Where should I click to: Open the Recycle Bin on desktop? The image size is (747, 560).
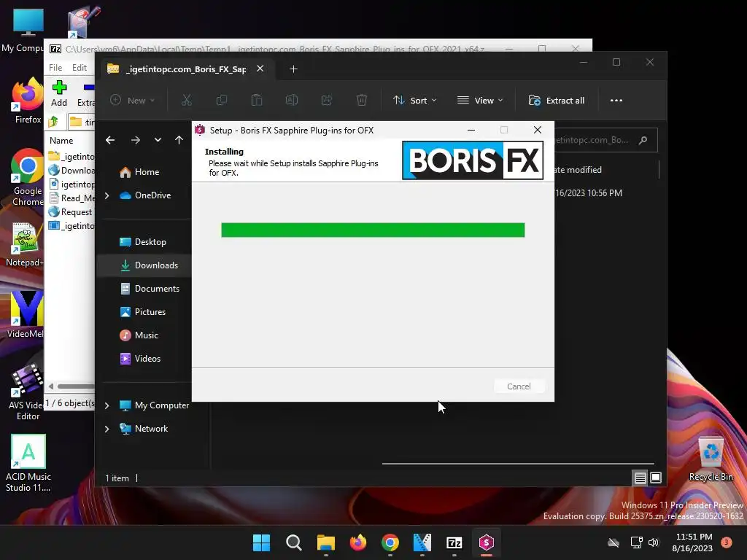pos(711,459)
